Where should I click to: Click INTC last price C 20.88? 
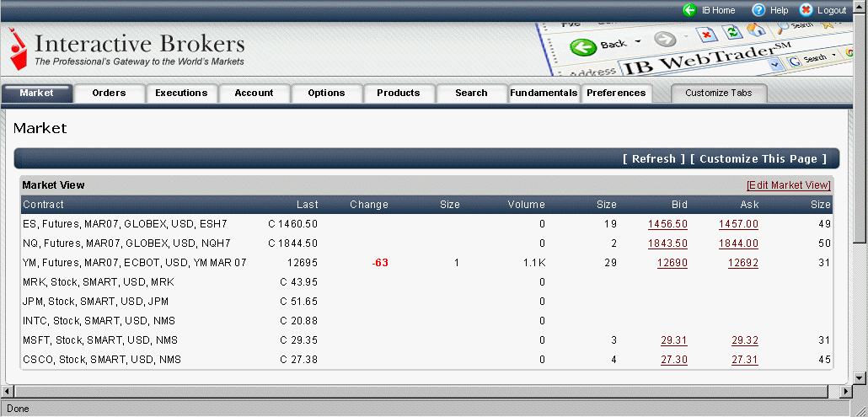click(299, 321)
